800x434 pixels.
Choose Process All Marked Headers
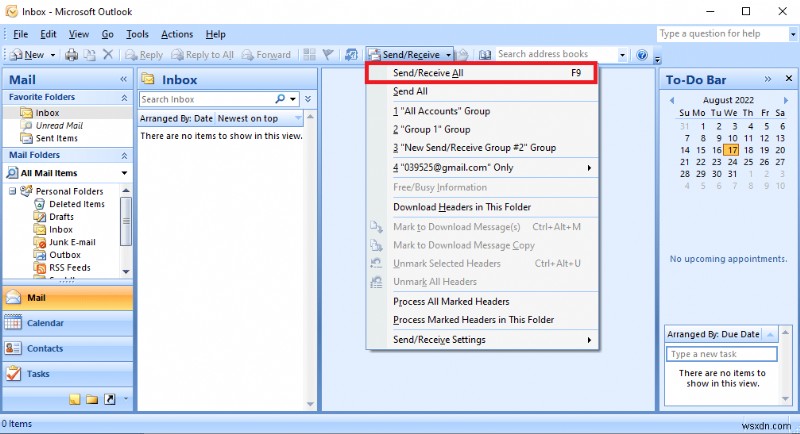[x=482, y=301]
